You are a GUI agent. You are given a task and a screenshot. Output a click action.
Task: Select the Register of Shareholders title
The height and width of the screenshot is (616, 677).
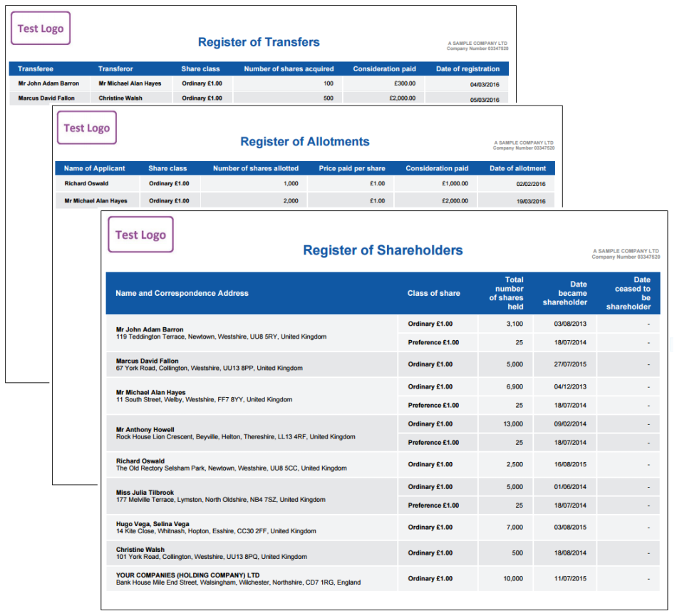tap(383, 250)
